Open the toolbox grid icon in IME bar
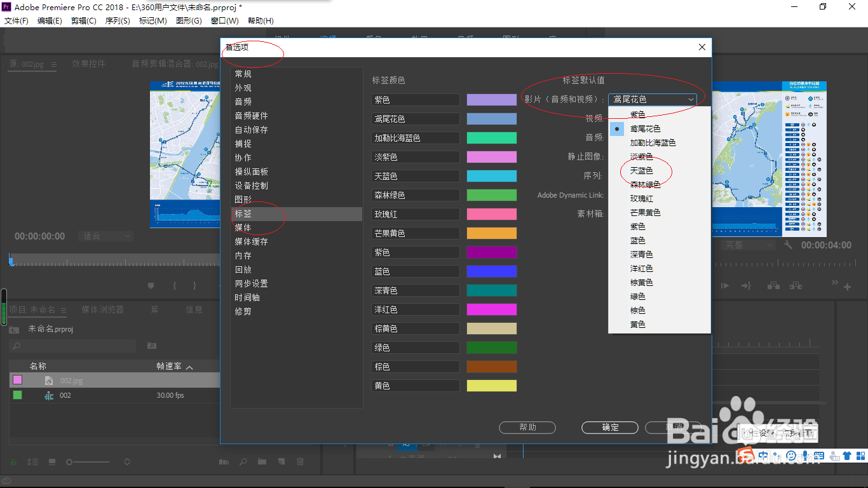Screen dimensions: 868x488 point(860,456)
